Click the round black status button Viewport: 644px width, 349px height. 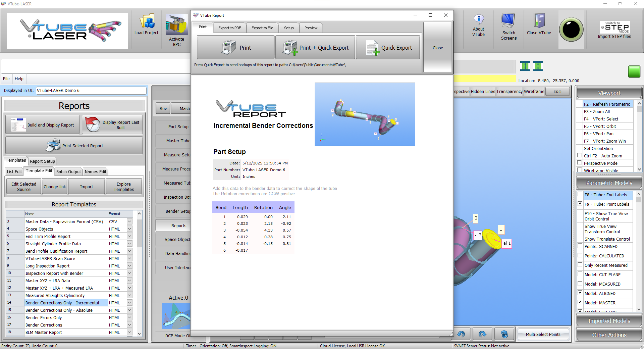pyautogui.click(x=571, y=30)
